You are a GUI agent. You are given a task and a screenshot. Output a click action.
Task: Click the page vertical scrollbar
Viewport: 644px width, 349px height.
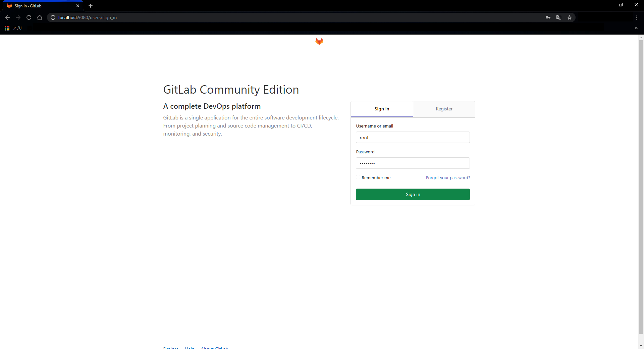point(641,187)
